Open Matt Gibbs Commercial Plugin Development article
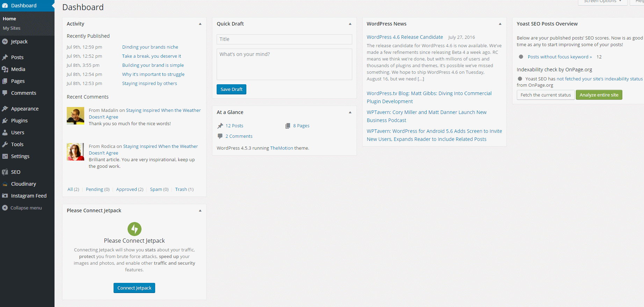 [x=429, y=97]
